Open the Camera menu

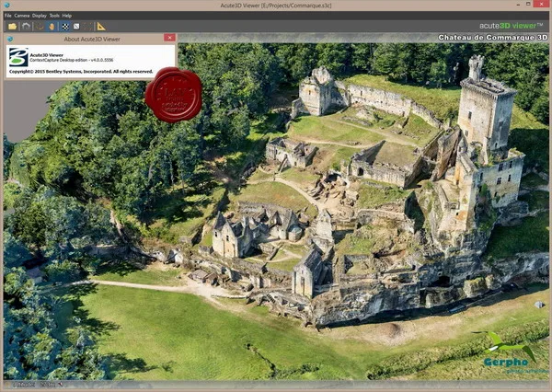pos(22,16)
